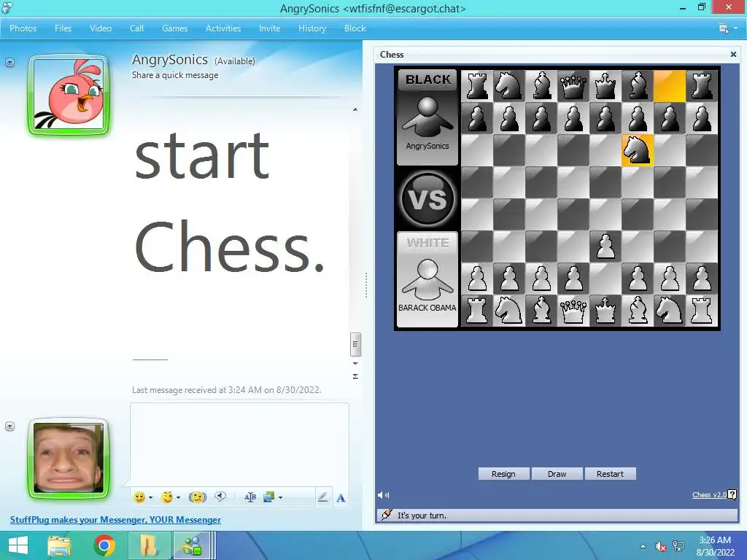
Task: Open File Explorer from the taskbar
Action: point(59,545)
